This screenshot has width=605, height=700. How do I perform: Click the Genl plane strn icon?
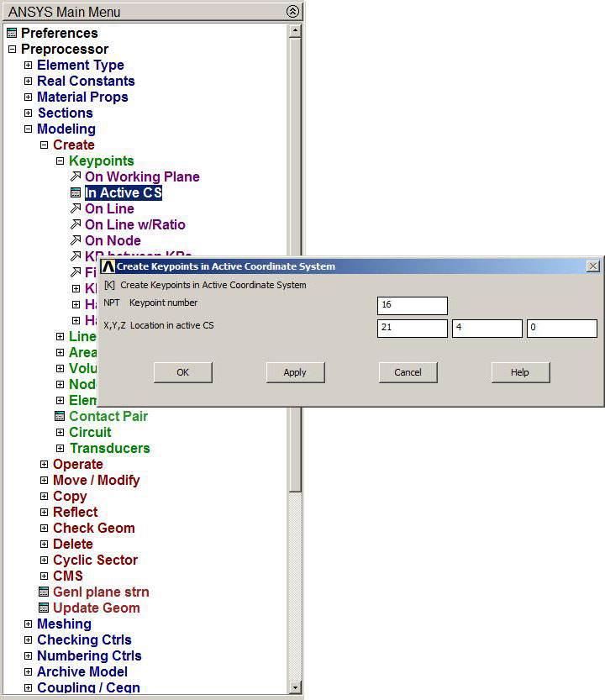[x=44, y=592]
